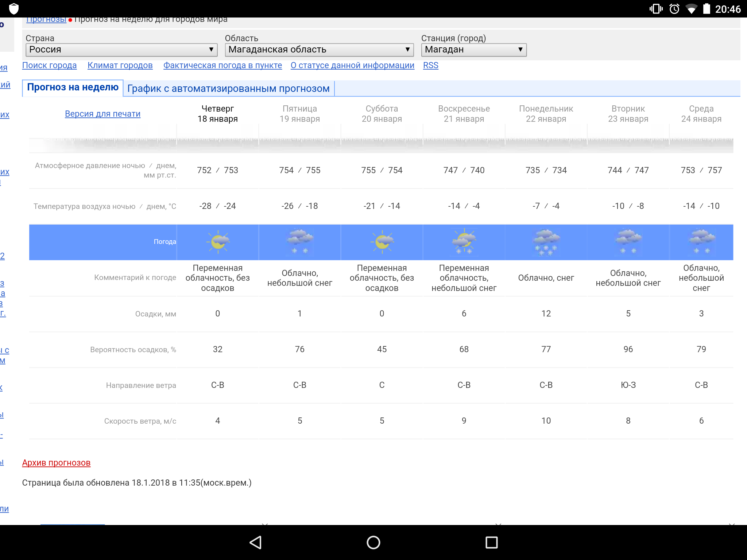The height and width of the screenshot is (560, 747).
Task: Open the recent apps square button
Action: tap(491, 542)
